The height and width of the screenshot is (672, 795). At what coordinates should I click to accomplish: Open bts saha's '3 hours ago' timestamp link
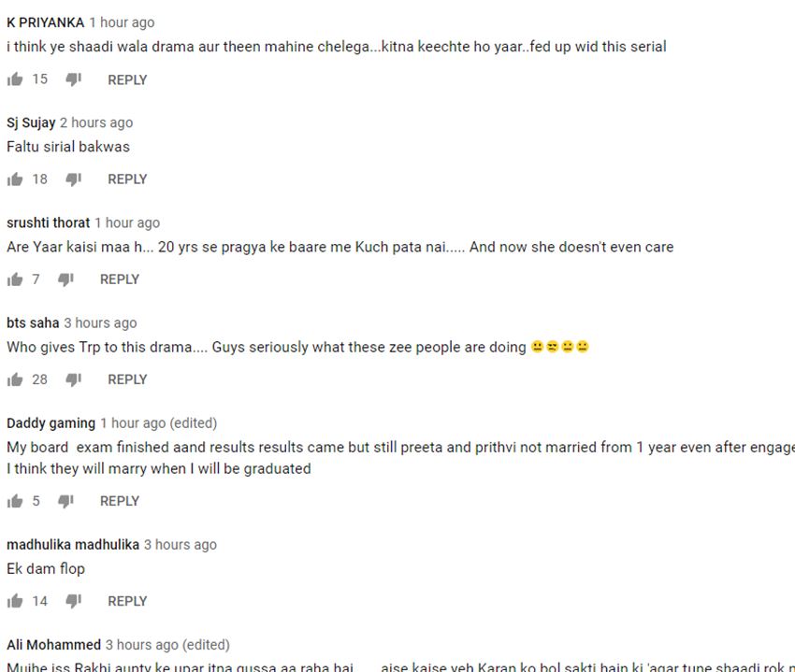click(x=100, y=323)
